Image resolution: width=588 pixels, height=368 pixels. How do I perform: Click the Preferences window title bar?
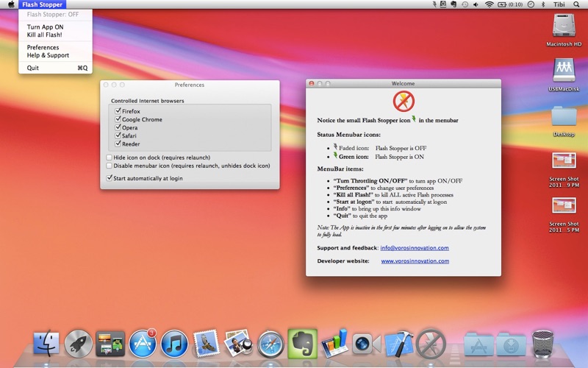(190, 85)
